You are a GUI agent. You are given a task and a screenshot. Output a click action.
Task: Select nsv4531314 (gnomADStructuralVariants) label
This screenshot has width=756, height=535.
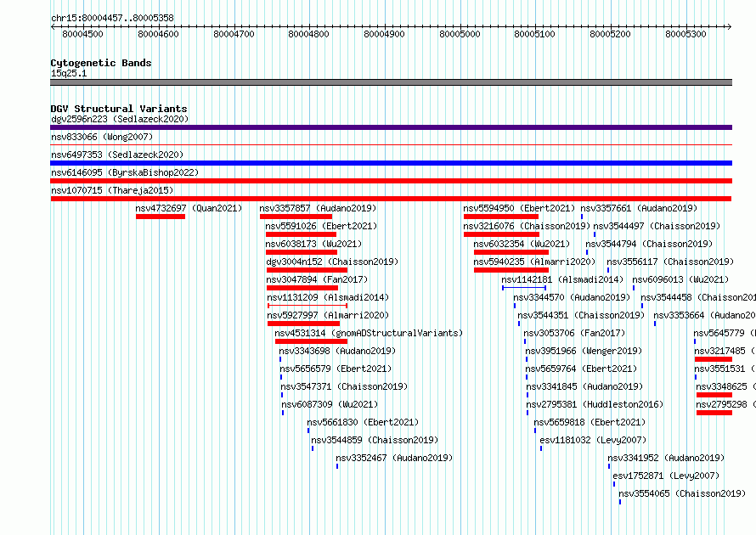(x=369, y=333)
